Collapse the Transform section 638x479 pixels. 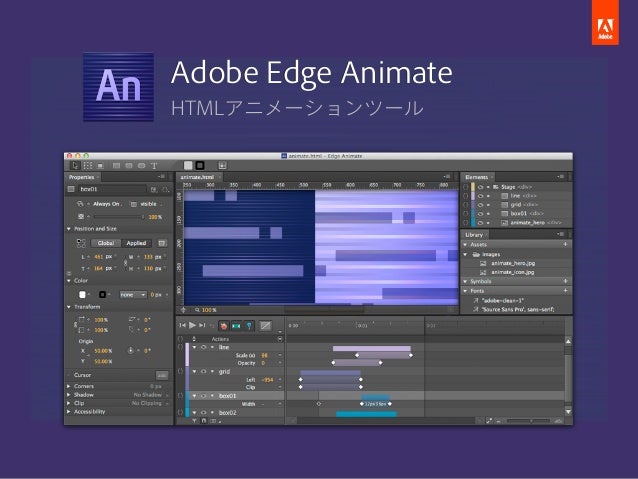coord(69,307)
